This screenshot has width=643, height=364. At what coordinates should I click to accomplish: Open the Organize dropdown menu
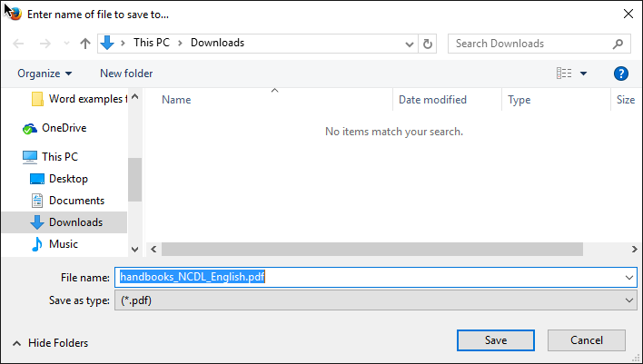coord(45,74)
